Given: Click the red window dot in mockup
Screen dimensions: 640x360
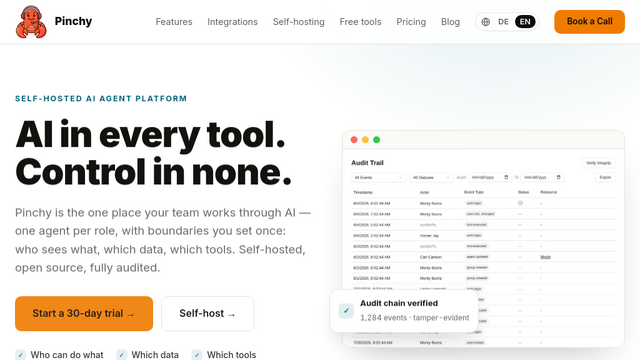Looking at the screenshot, I should click(x=354, y=140).
